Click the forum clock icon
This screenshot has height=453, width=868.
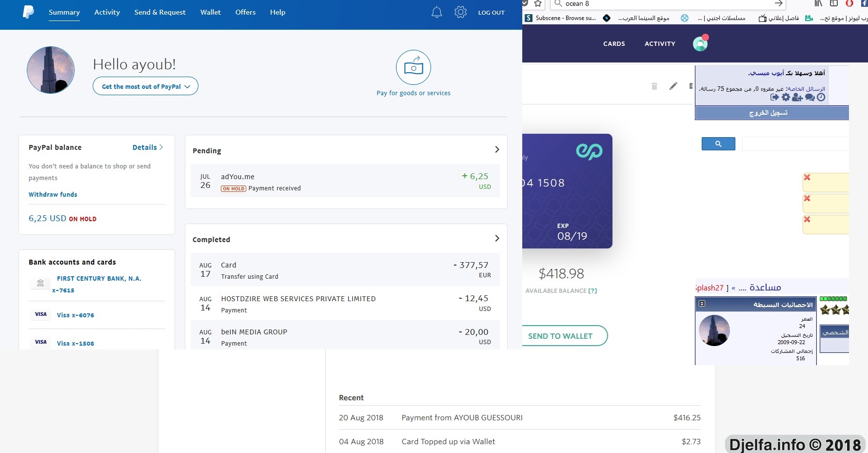(x=821, y=97)
